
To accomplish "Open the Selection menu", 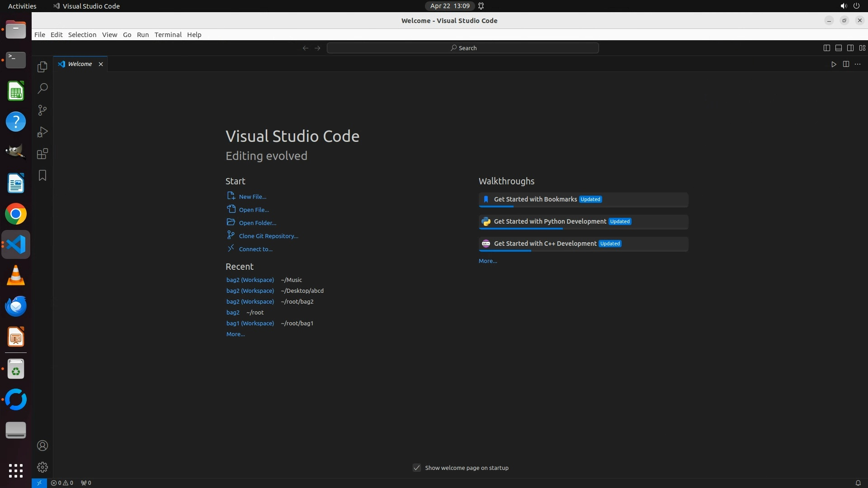I will click(82, 35).
